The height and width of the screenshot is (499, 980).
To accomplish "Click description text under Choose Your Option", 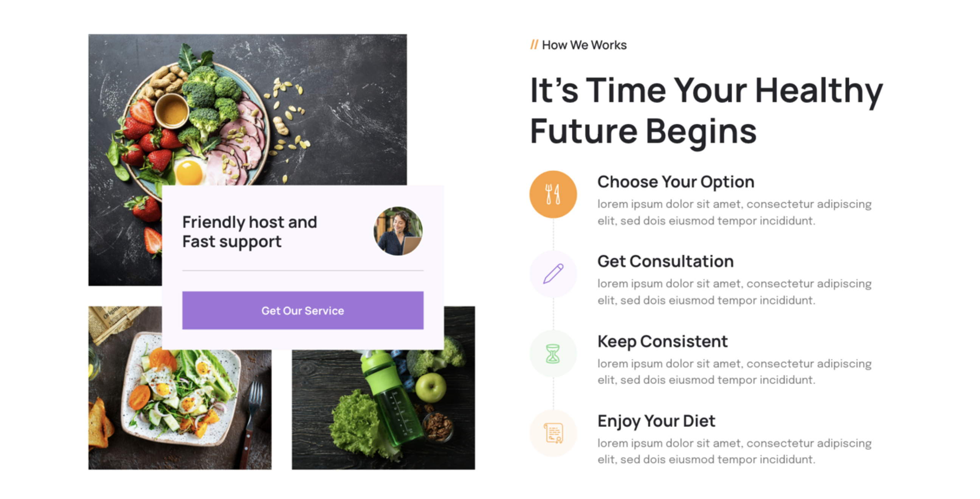I will [734, 212].
